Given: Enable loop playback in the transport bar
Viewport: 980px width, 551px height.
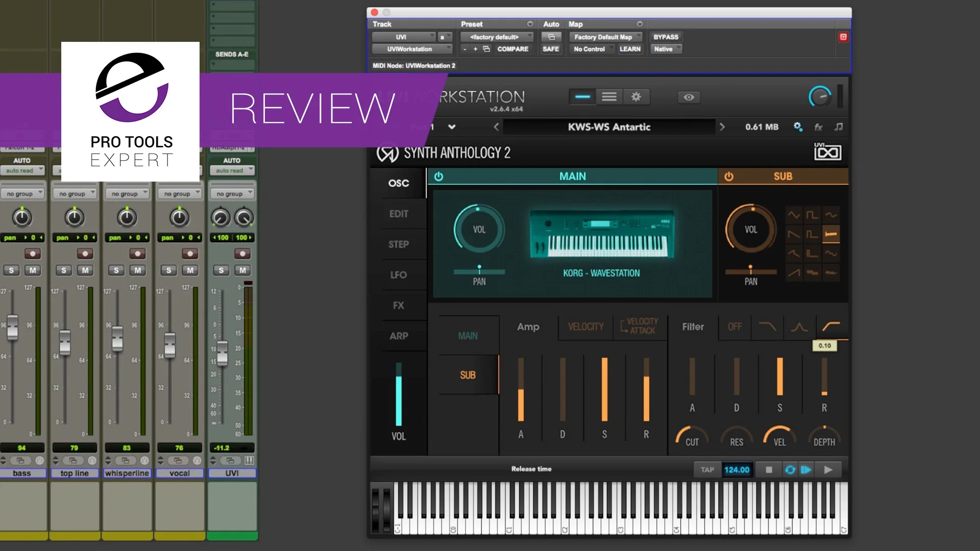Looking at the screenshot, I should pos(790,469).
